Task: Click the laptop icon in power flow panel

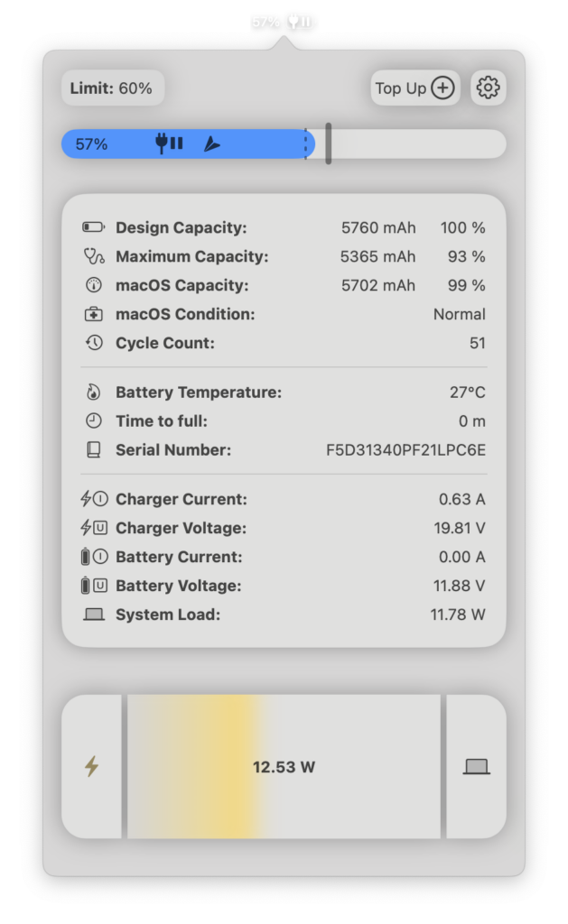Action: coord(476,767)
